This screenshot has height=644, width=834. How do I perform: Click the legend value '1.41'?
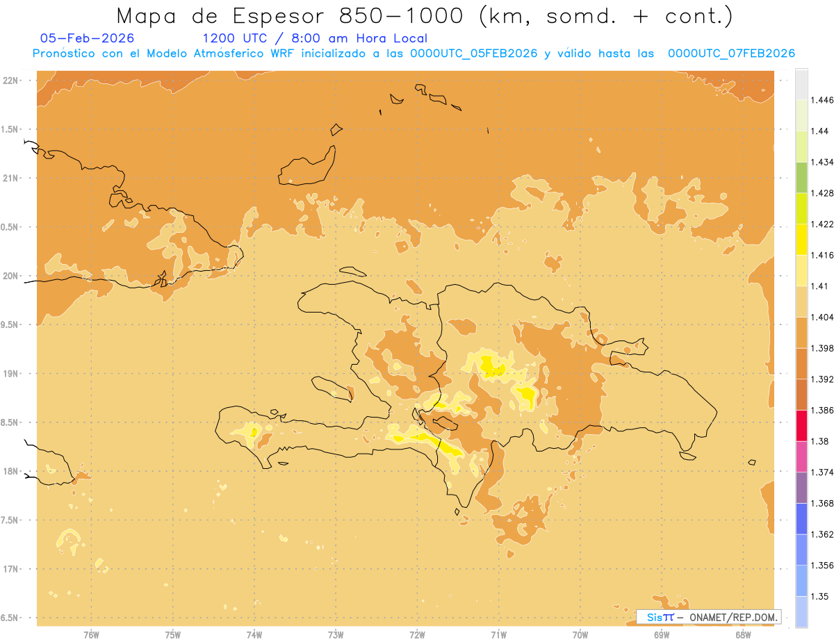(820, 286)
